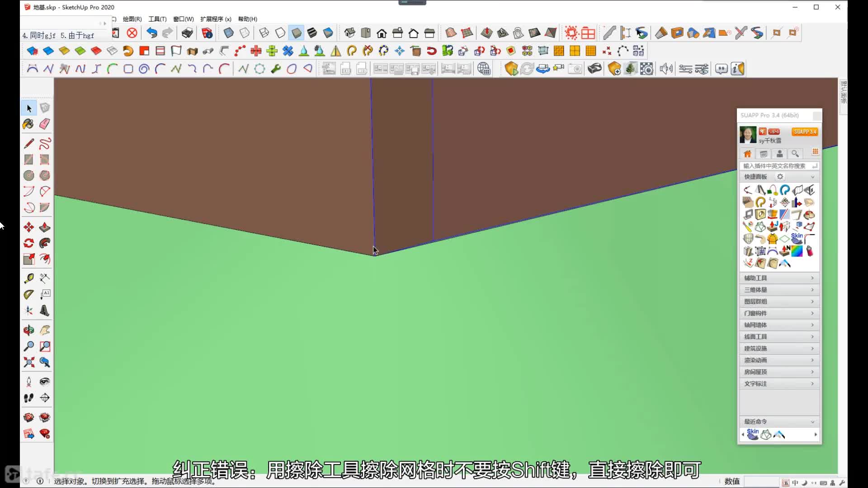Toggle Shaded With Textures style
The image size is (868, 488).
coord(312,33)
